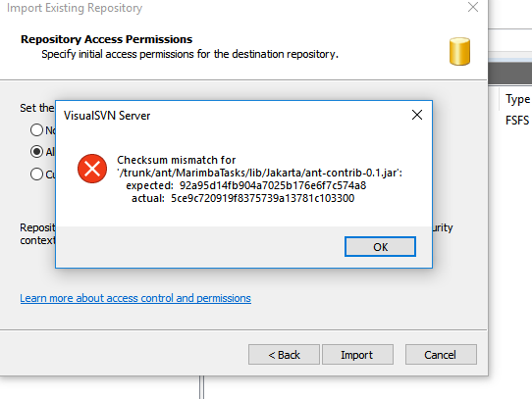Select the FSFS entry under Type
The width and height of the screenshot is (532, 399).
[517, 121]
